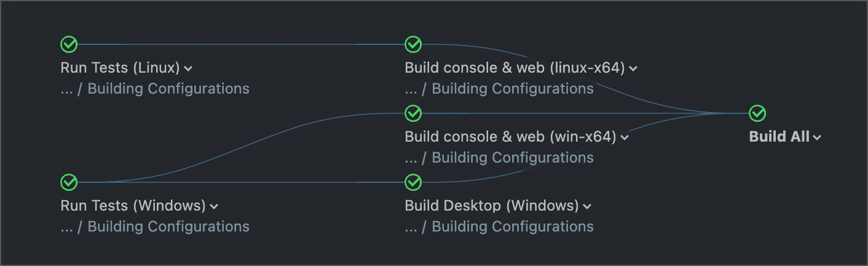Open the Run Tests (Windows) dropdown arrow
This screenshot has height=266, width=868.
214,206
